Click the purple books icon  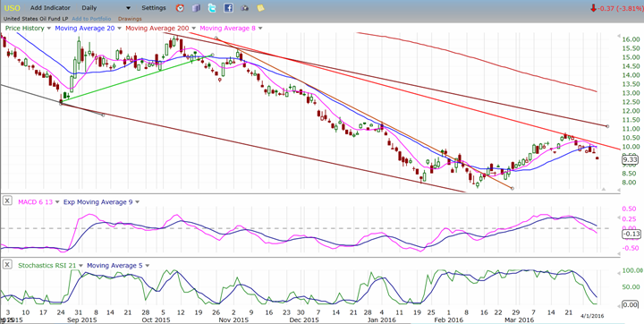196,8
